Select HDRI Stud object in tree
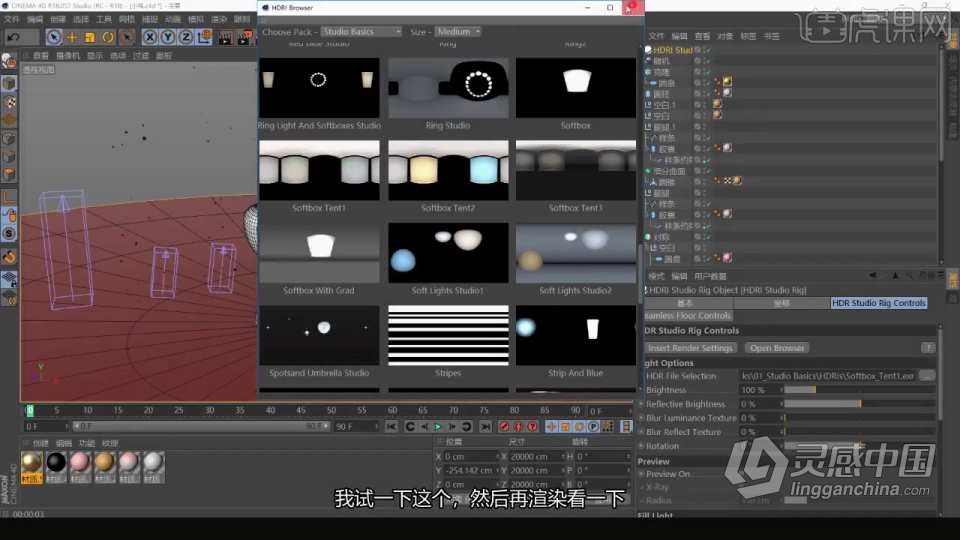 (x=672, y=50)
